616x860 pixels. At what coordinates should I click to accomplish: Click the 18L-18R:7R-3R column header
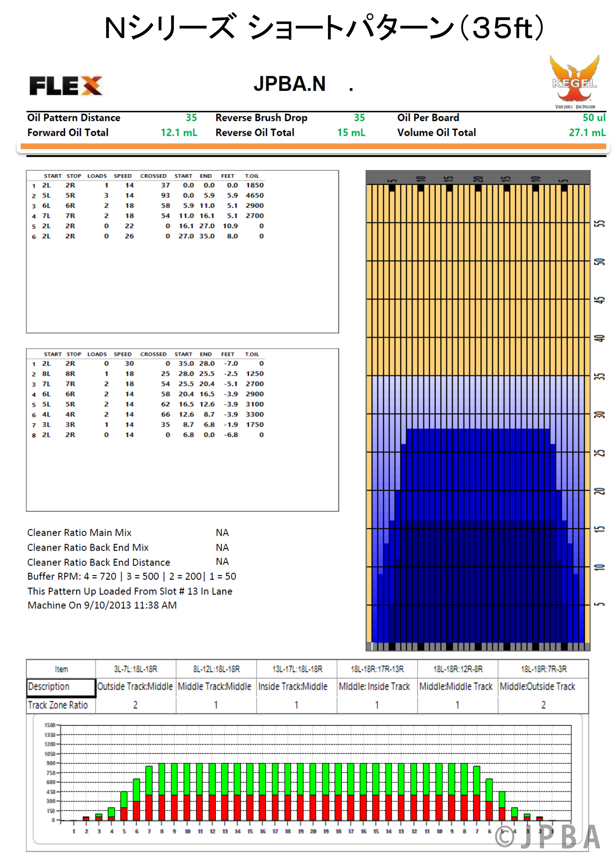544,669
